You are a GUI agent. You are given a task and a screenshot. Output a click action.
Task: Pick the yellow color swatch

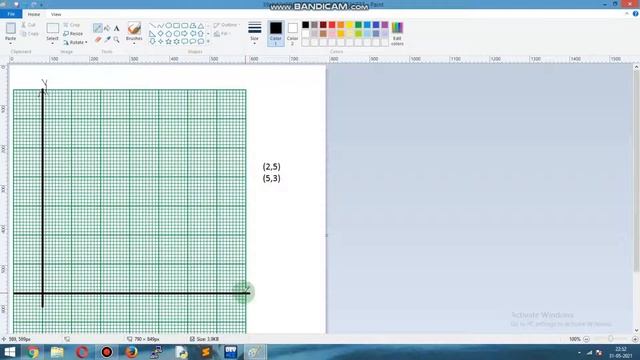pyautogui.click(x=349, y=25)
